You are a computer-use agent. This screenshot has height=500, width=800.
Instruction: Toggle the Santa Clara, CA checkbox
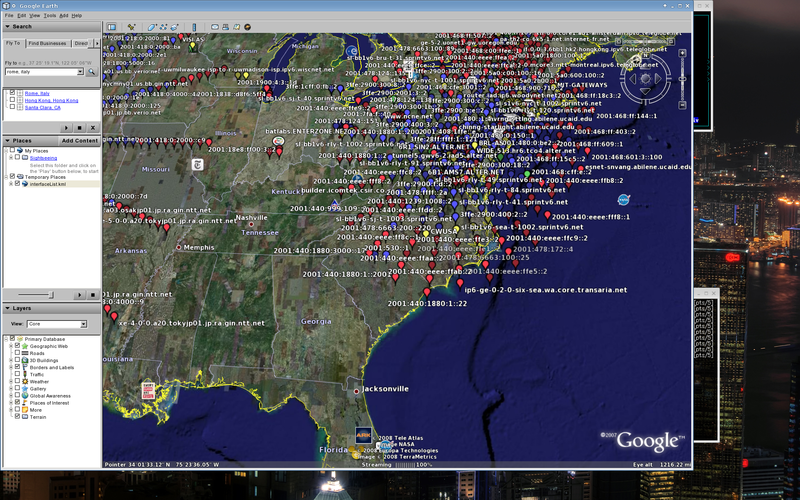pos(12,107)
